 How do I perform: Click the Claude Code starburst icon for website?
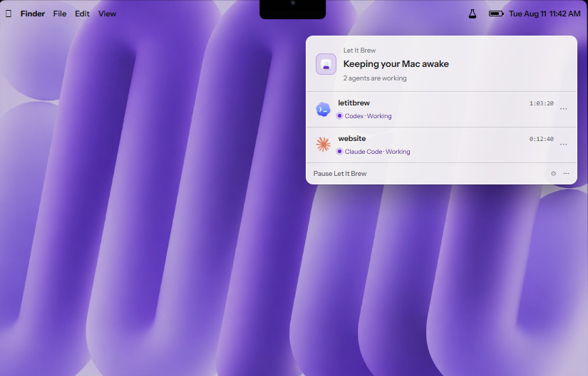pos(323,145)
